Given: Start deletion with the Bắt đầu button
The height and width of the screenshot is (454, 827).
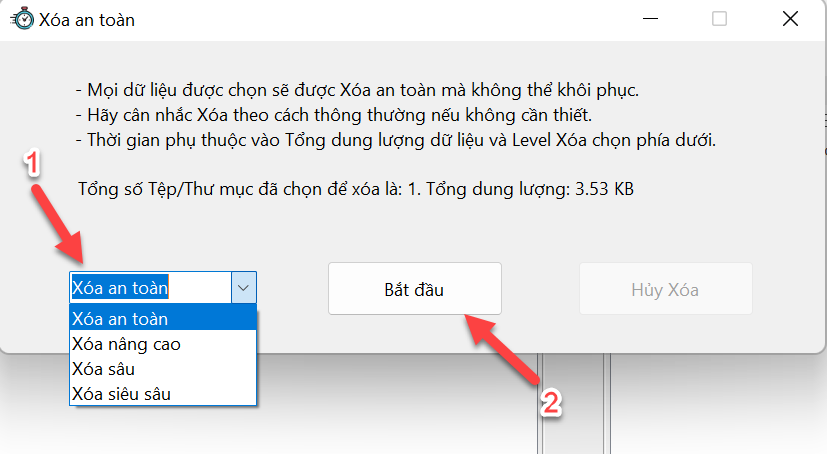Looking at the screenshot, I should click(x=415, y=289).
